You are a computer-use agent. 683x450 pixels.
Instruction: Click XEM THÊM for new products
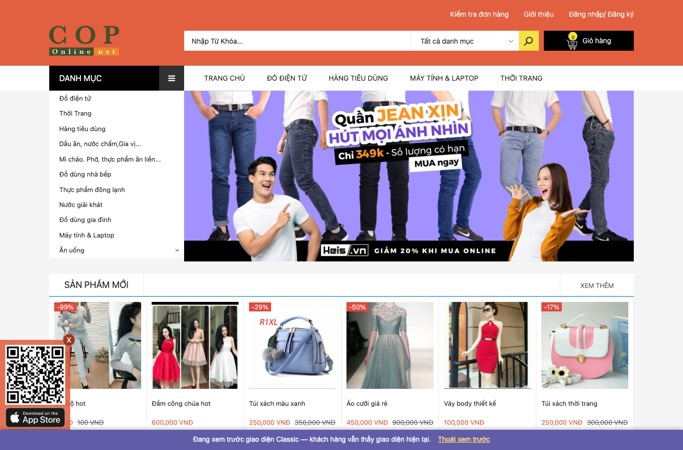point(597,286)
